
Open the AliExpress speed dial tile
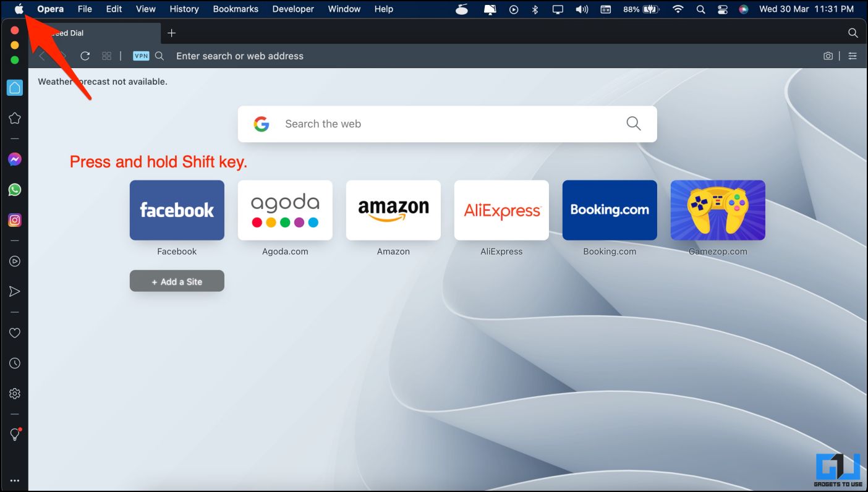[x=501, y=210]
